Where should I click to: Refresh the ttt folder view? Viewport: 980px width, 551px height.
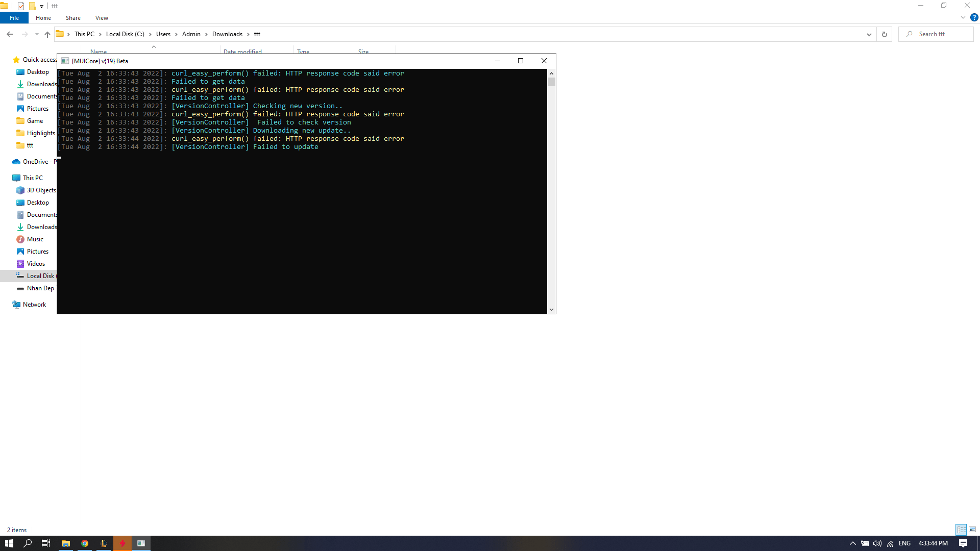[885, 34]
